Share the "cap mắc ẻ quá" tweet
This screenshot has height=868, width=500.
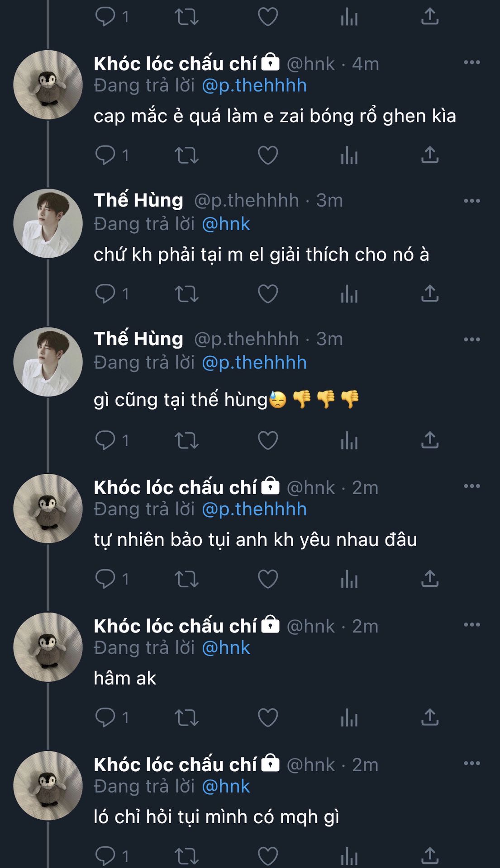(x=429, y=155)
